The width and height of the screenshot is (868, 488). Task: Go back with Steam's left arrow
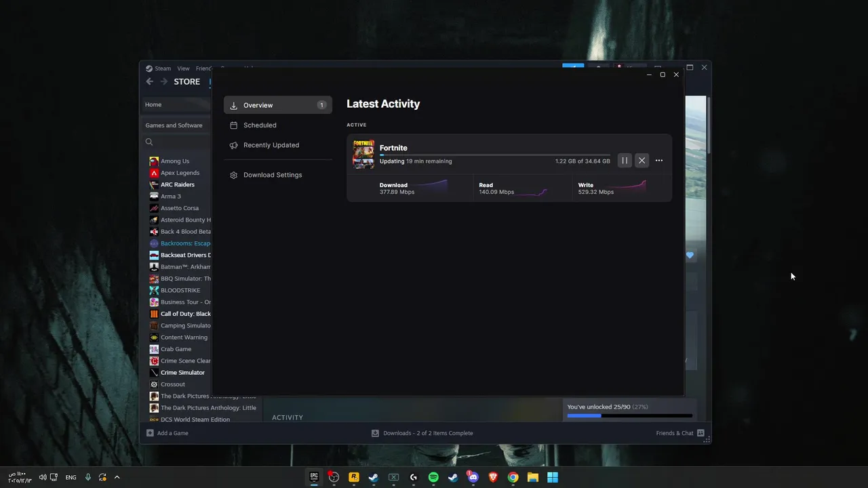point(150,81)
